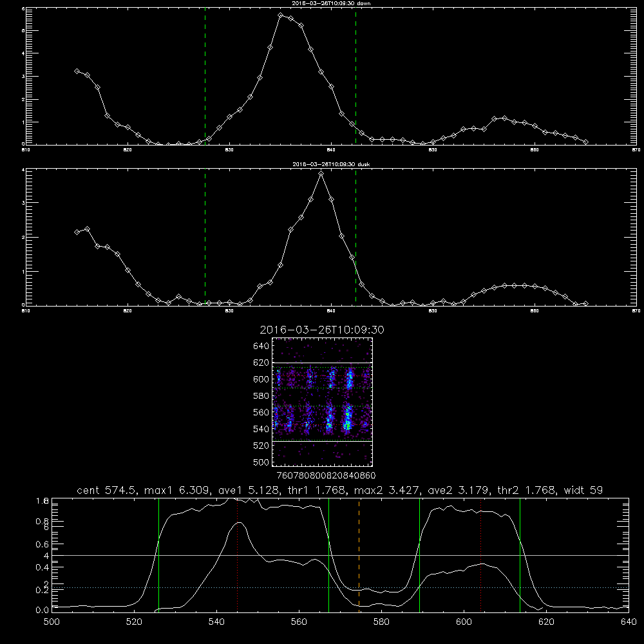Click the leftmost green solid line in bottom plot
This screenshot has height=644, width=644.
coord(158,554)
